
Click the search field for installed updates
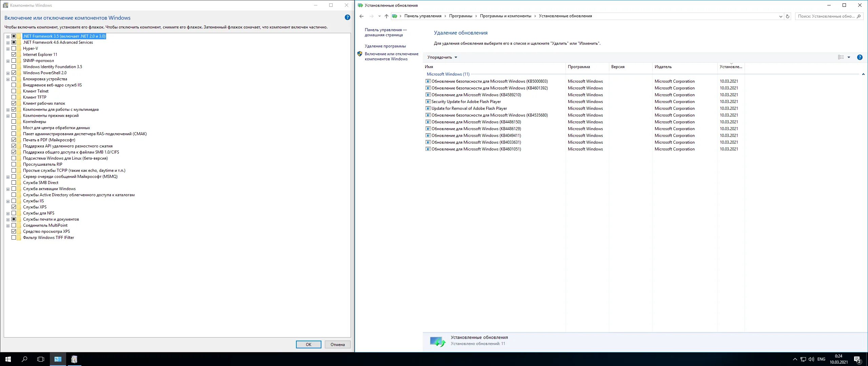coord(826,16)
